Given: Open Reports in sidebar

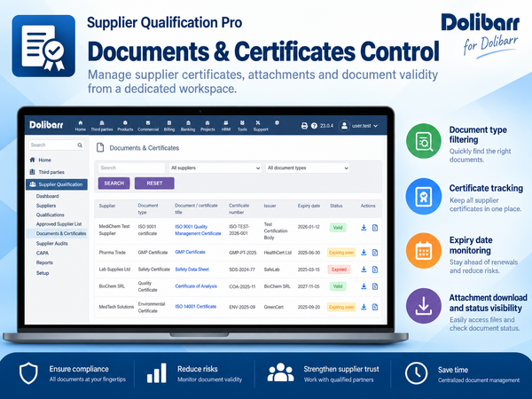Looking at the screenshot, I should click(x=44, y=262).
